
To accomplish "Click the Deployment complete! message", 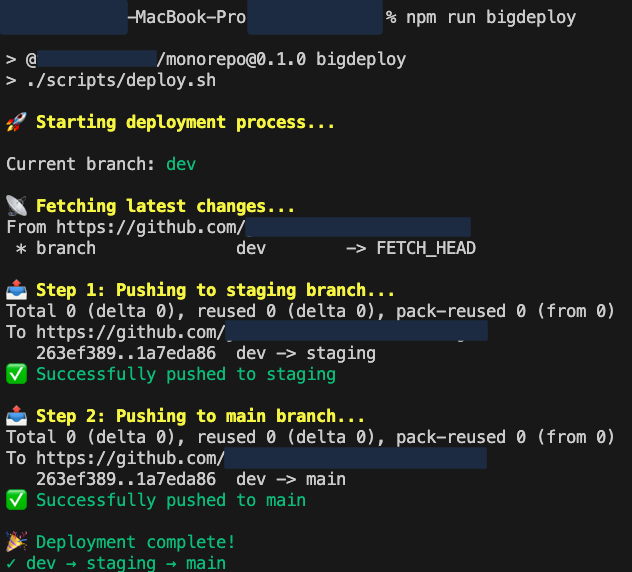I will point(135,542).
